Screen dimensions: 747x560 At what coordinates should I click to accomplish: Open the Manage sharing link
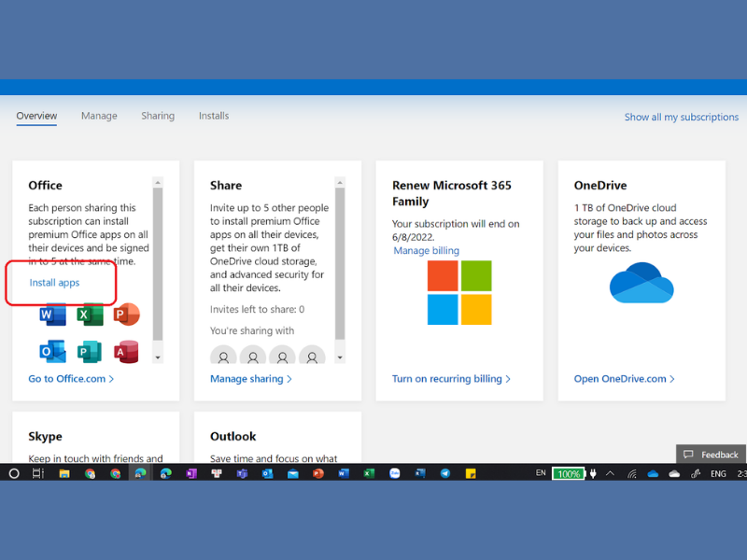coord(251,379)
